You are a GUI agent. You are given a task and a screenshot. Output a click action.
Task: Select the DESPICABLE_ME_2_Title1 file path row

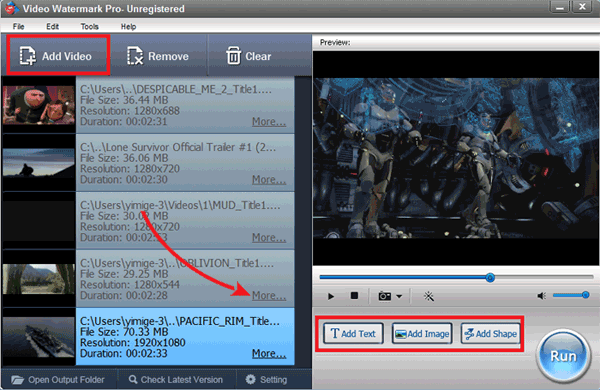[x=185, y=105]
